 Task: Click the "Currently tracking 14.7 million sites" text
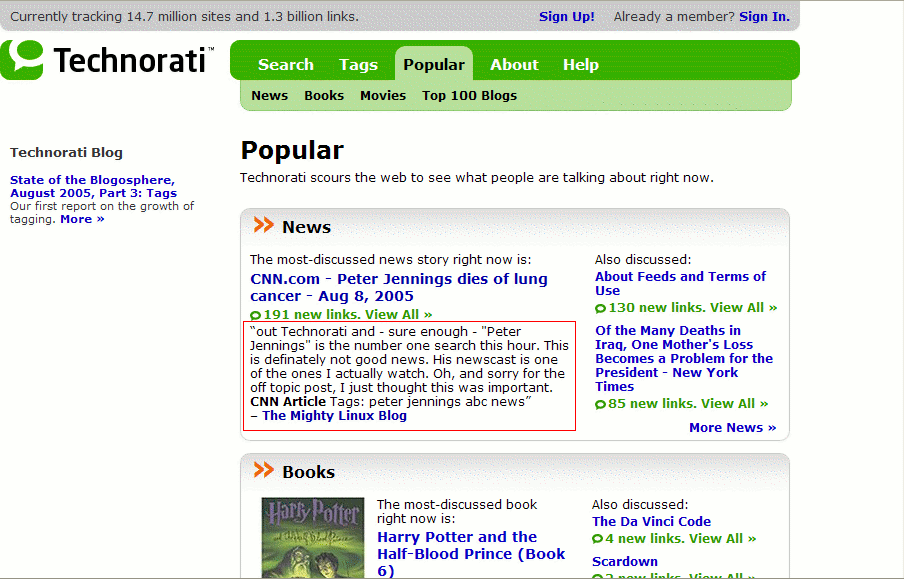point(184,17)
